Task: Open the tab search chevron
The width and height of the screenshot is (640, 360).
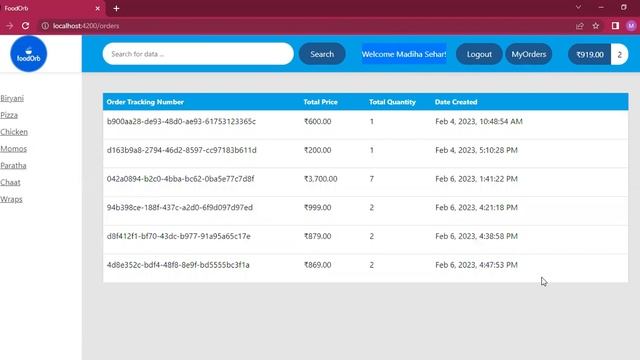Action: [x=578, y=7]
